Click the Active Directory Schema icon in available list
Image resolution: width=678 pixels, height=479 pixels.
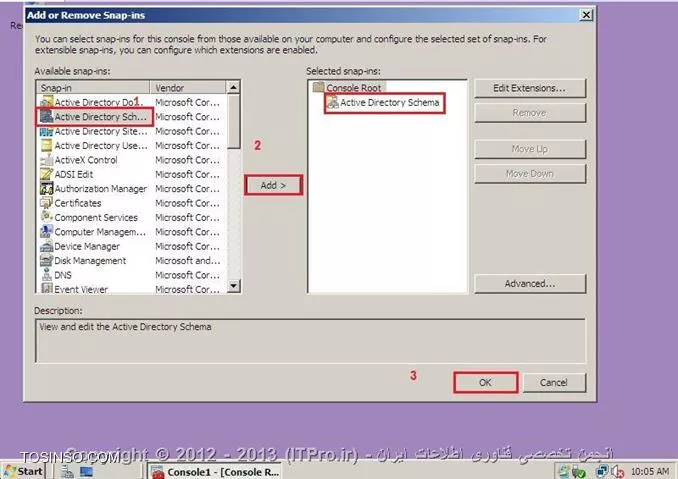(46, 117)
